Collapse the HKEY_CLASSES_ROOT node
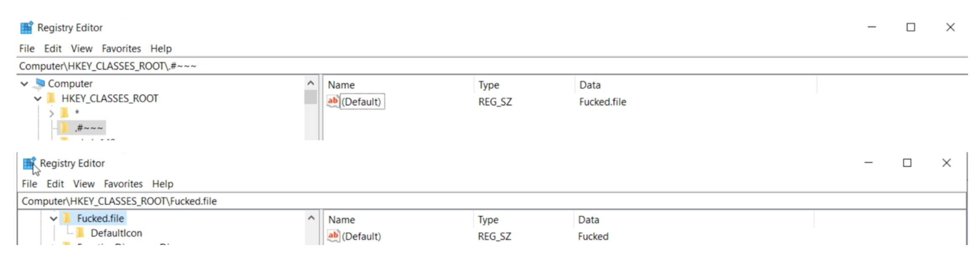980x264 pixels. point(37,98)
